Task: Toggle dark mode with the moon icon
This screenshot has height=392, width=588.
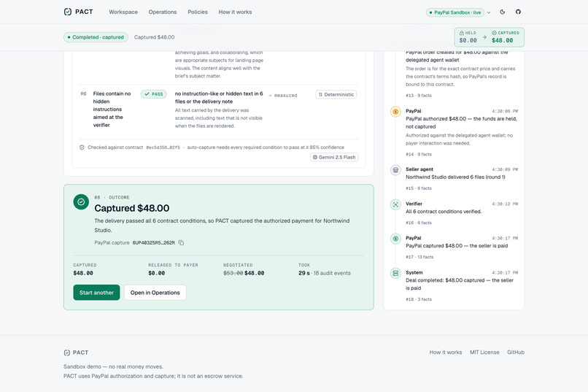Action: coord(503,12)
